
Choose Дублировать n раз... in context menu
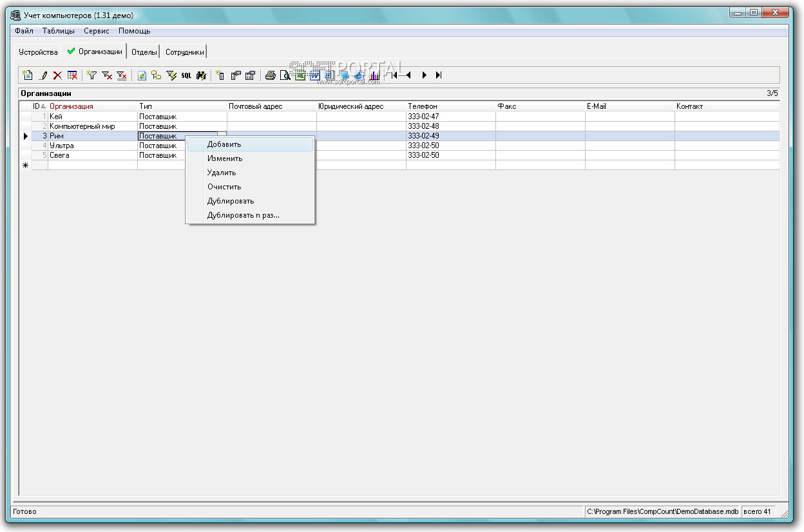pyautogui.click(x=250, y=215)
